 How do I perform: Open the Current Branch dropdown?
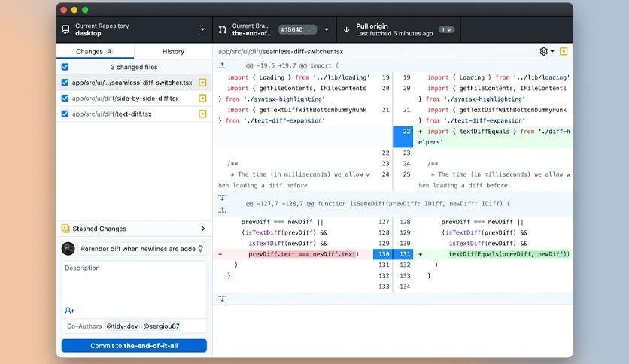point(275,30)
